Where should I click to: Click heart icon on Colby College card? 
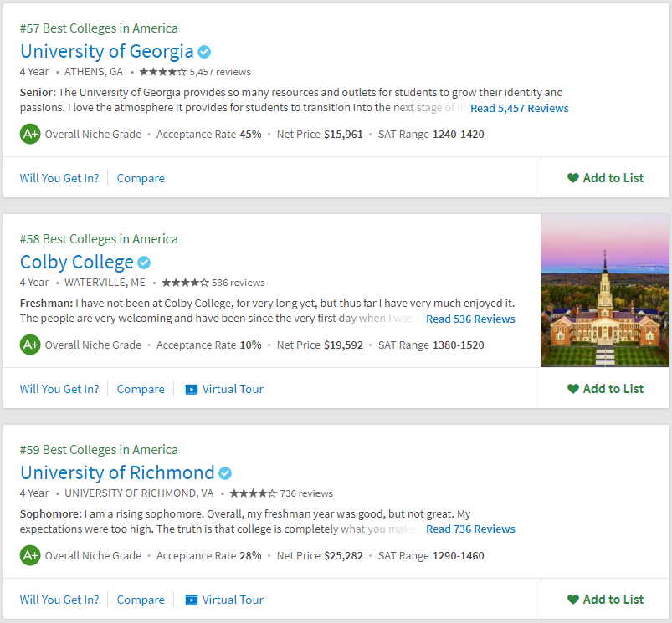(x=573, y=388)
